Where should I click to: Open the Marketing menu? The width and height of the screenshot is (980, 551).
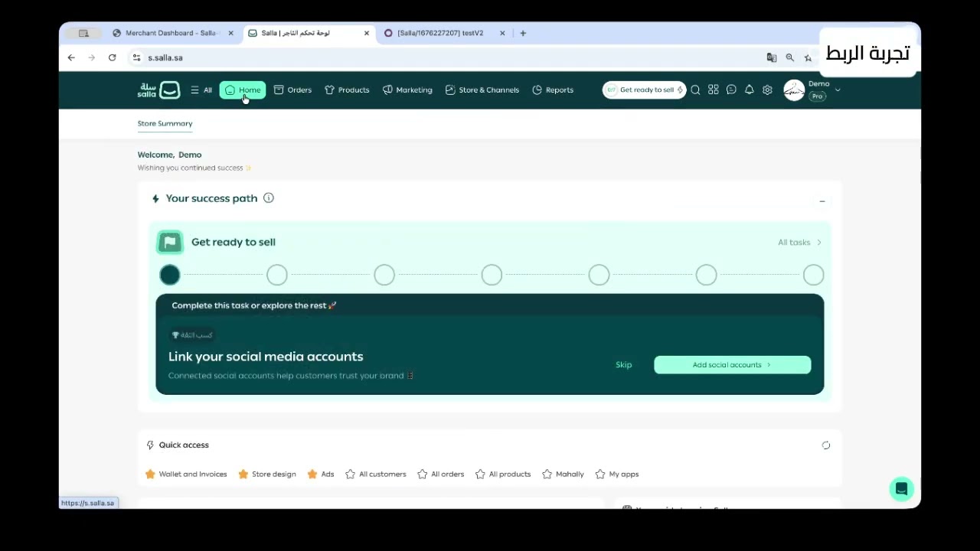pyautogui.click(x=407, y=90)
